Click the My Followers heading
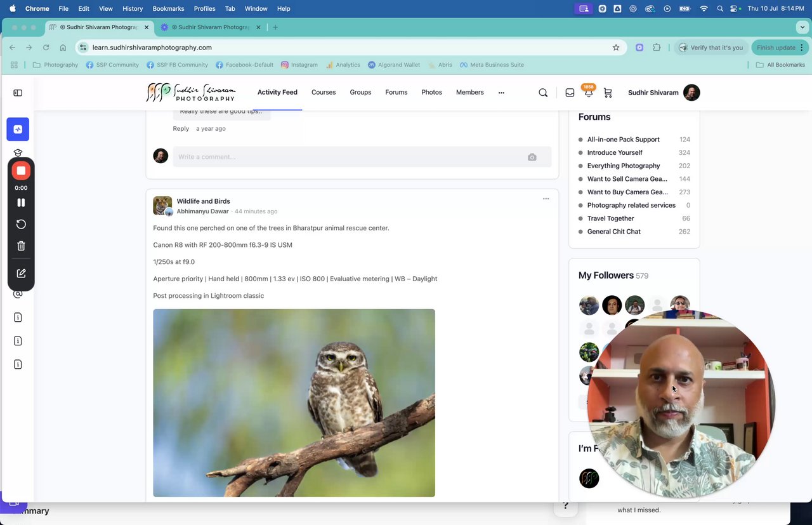 606,276
